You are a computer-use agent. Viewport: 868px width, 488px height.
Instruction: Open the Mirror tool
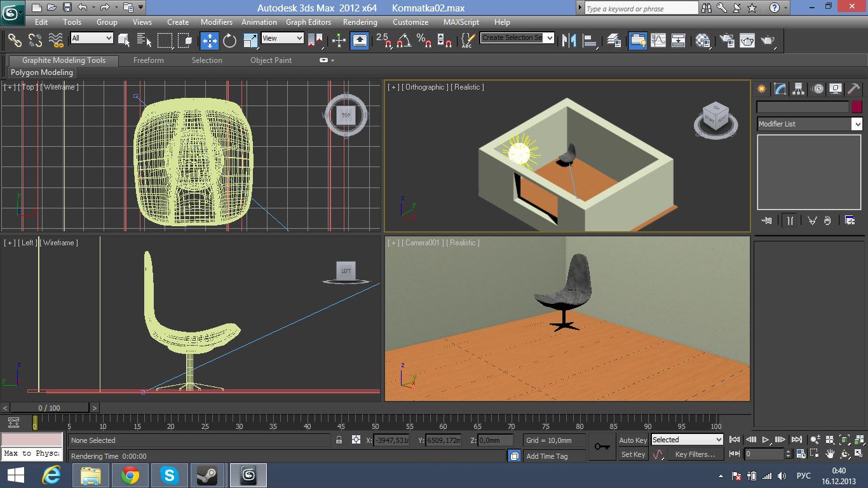569,41
